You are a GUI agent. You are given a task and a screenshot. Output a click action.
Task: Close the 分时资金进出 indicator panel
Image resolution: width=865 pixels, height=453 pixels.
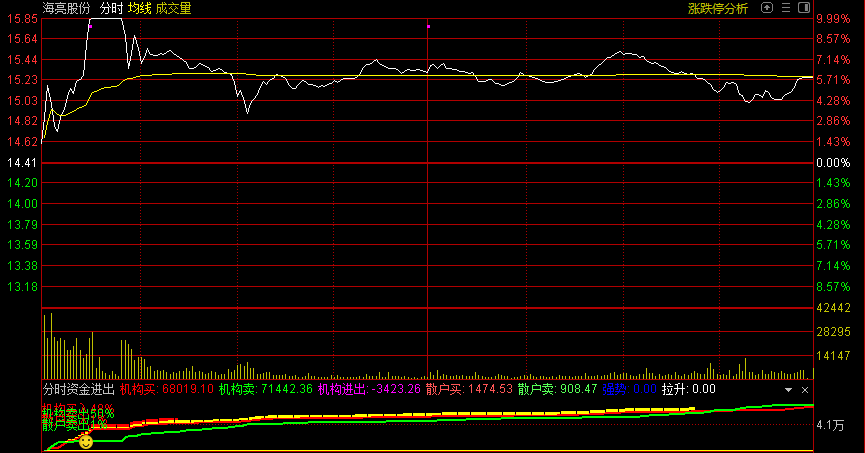[805, 389]
